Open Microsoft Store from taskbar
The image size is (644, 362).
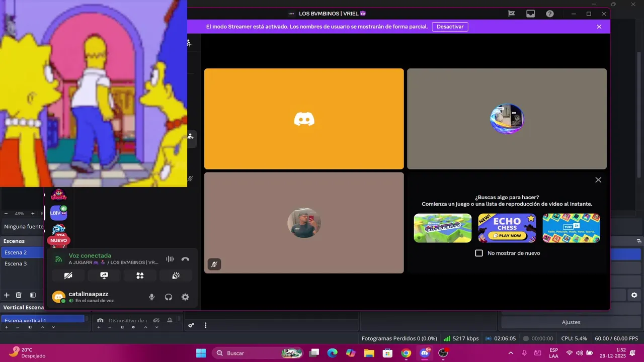click(x=387, y=353)
